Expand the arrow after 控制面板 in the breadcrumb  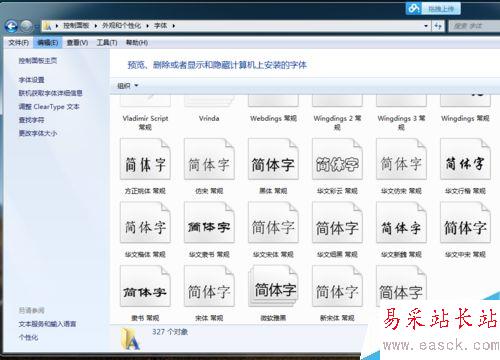coord(96,26)
